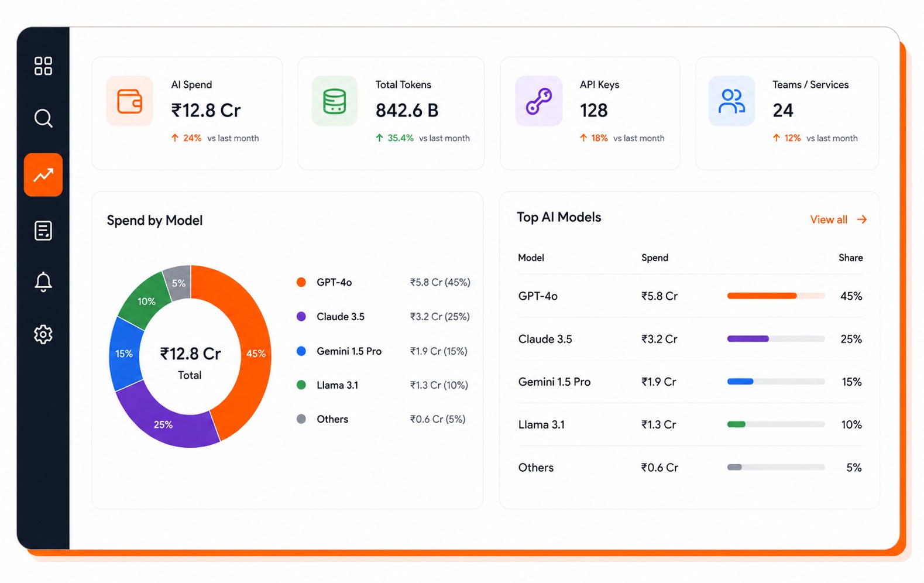Click ₹1.3 Cr spend value in table
The width and height of the screenshot is (924, 583).
658,424
